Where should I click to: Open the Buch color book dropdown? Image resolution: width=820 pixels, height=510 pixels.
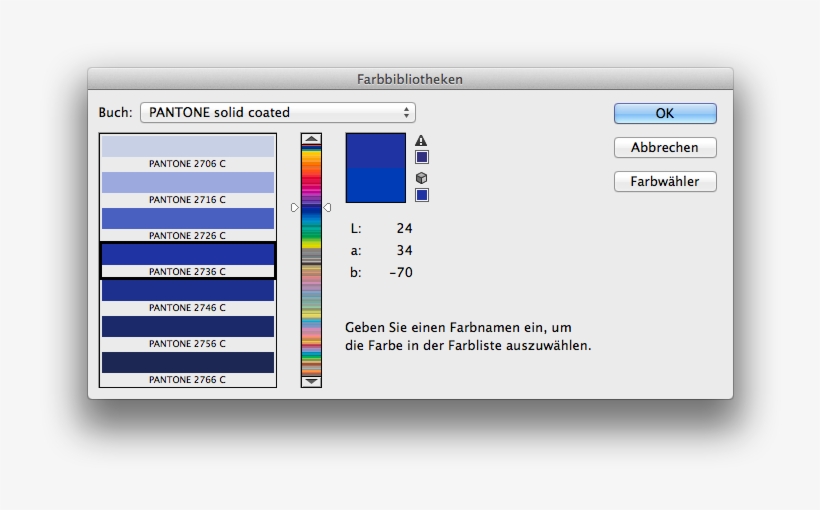pos(278,112)
